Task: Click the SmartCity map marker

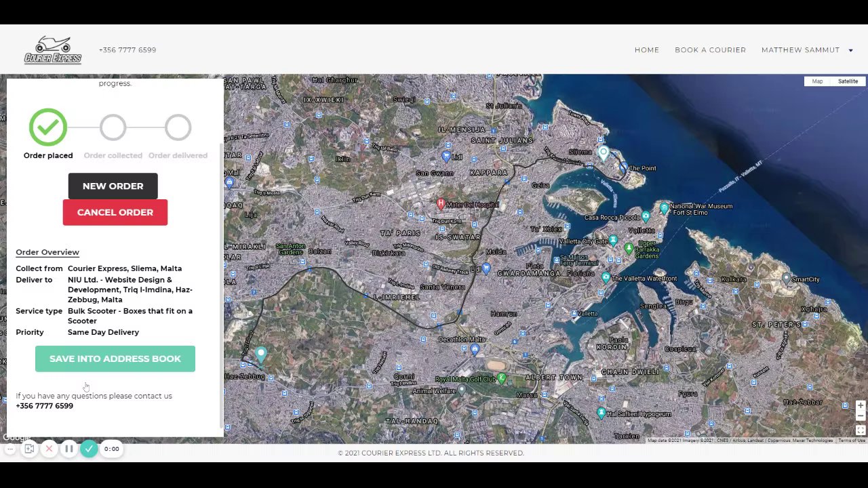Action: (786, 278)
